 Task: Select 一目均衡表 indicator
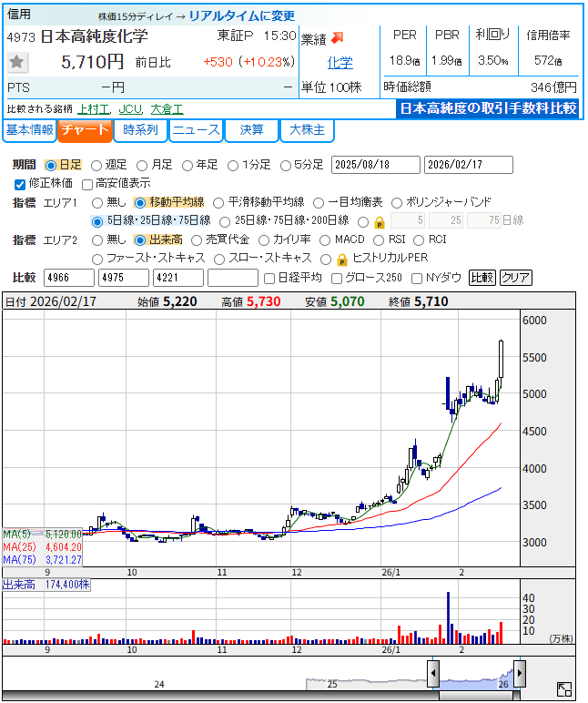pyautogui.click(x=319, y=203)
